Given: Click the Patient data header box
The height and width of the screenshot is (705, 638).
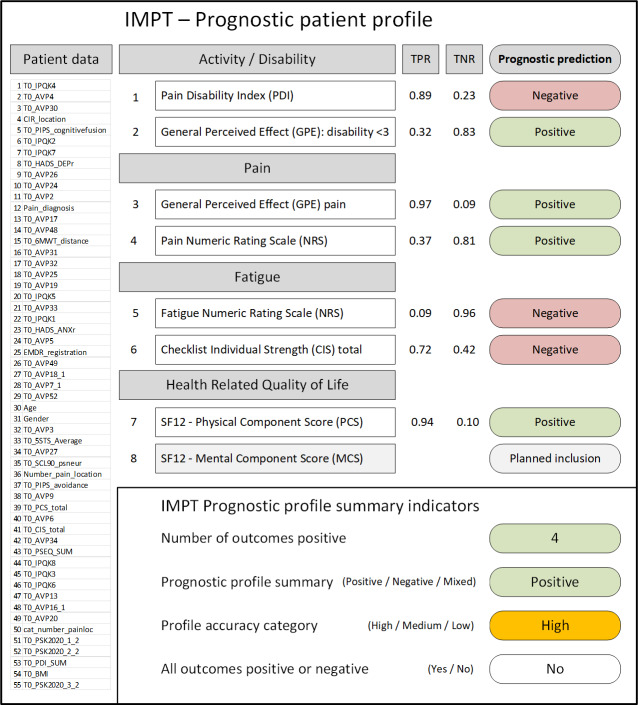Looking at the screenshot, I should (60, 59).
